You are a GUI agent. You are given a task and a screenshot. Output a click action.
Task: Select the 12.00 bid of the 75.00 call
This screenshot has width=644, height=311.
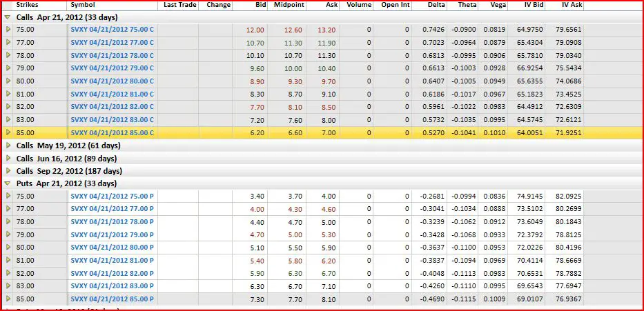tap(255, 30)
